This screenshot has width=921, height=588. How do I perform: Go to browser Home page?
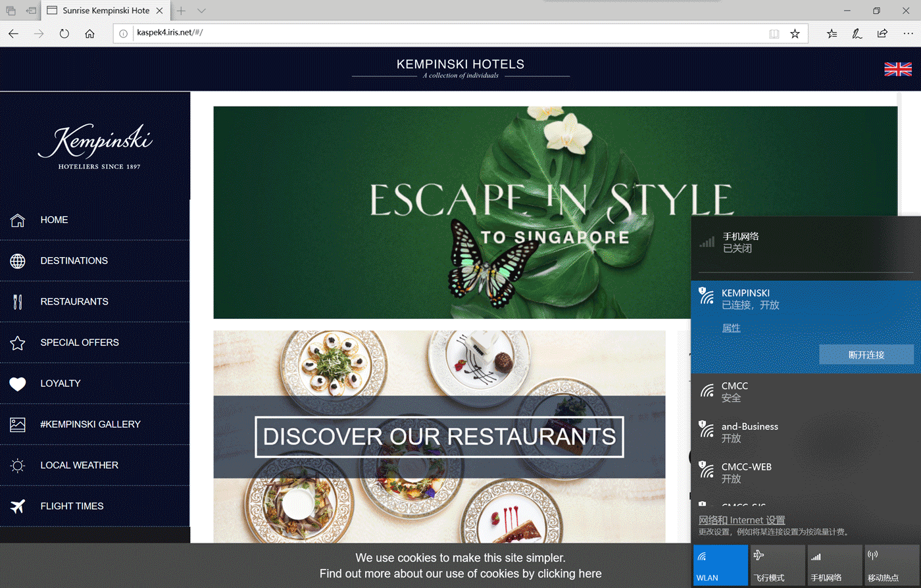point(89,34)
